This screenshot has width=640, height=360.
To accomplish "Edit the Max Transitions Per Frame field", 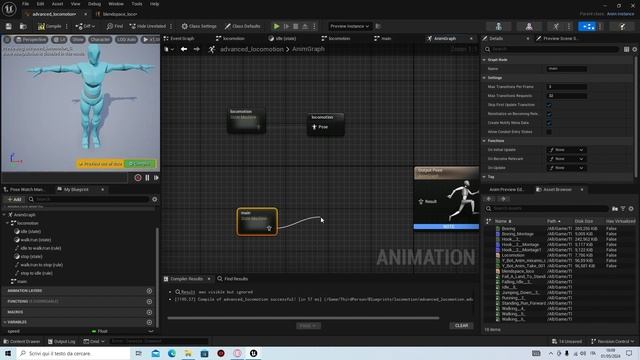I will [567, 87].
